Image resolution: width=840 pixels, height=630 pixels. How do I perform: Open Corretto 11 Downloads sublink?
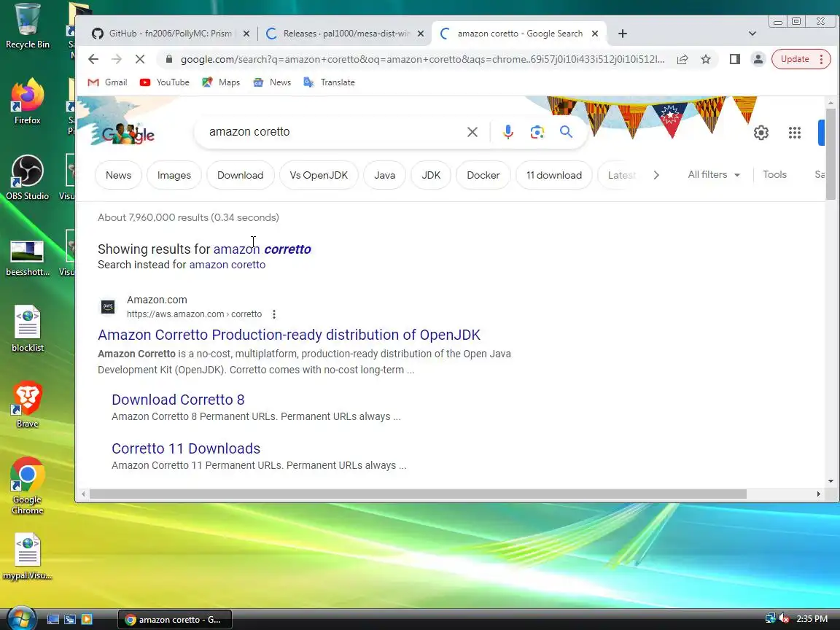(x=186, y=448)
